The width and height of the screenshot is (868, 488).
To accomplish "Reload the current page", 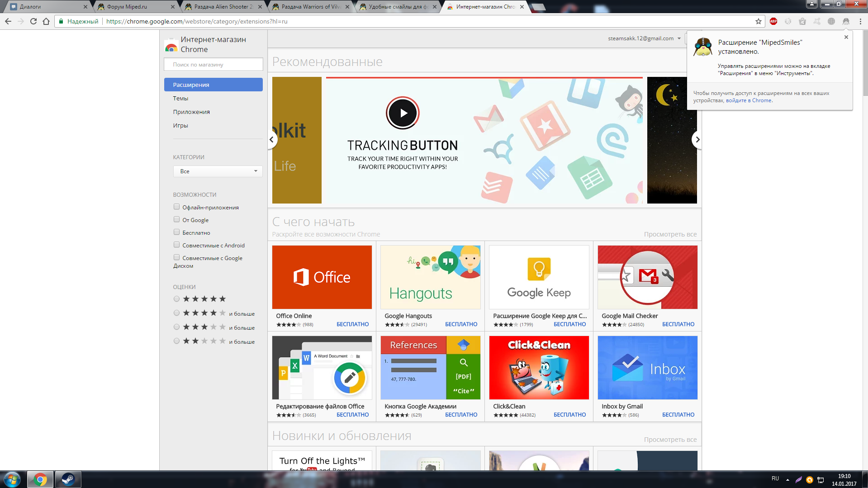I will coord(33,21).
